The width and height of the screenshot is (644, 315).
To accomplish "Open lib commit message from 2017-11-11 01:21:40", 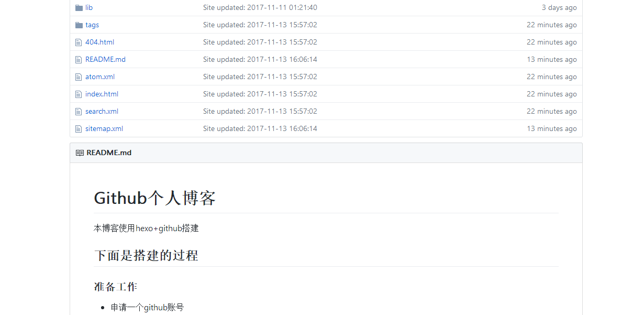I will (x=260, y=8).
